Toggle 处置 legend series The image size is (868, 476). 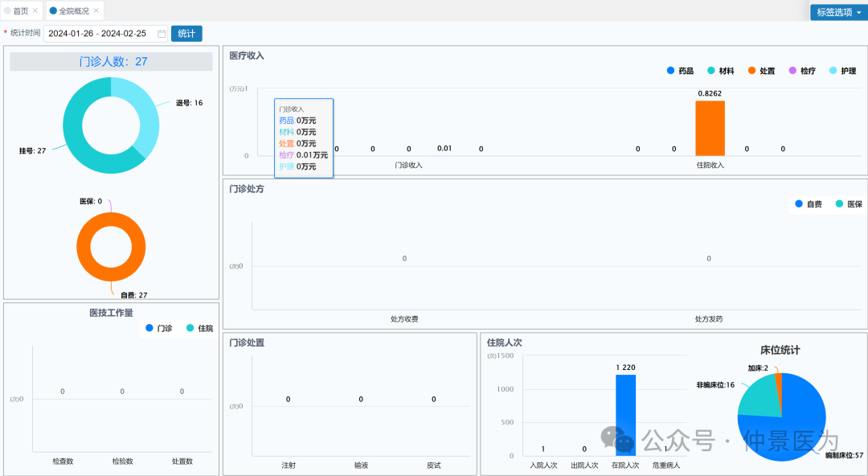[761, 71]
